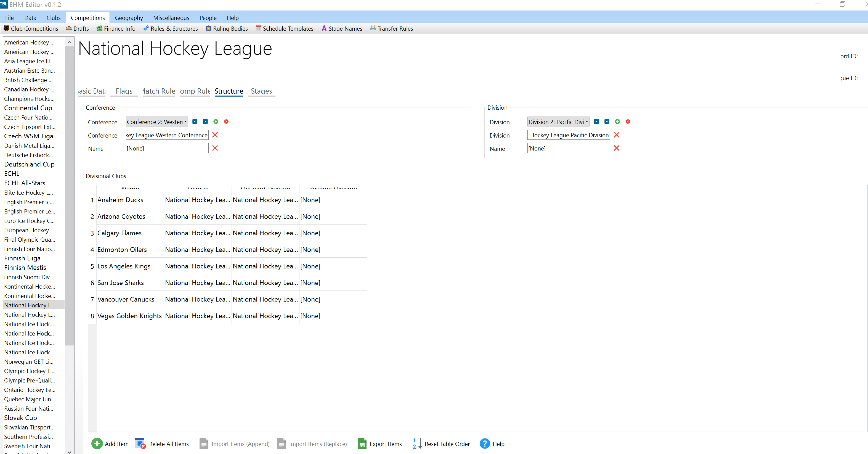Open Schedule Templates toolbar item
Screen dimensions: 868x454
[284, 29]
